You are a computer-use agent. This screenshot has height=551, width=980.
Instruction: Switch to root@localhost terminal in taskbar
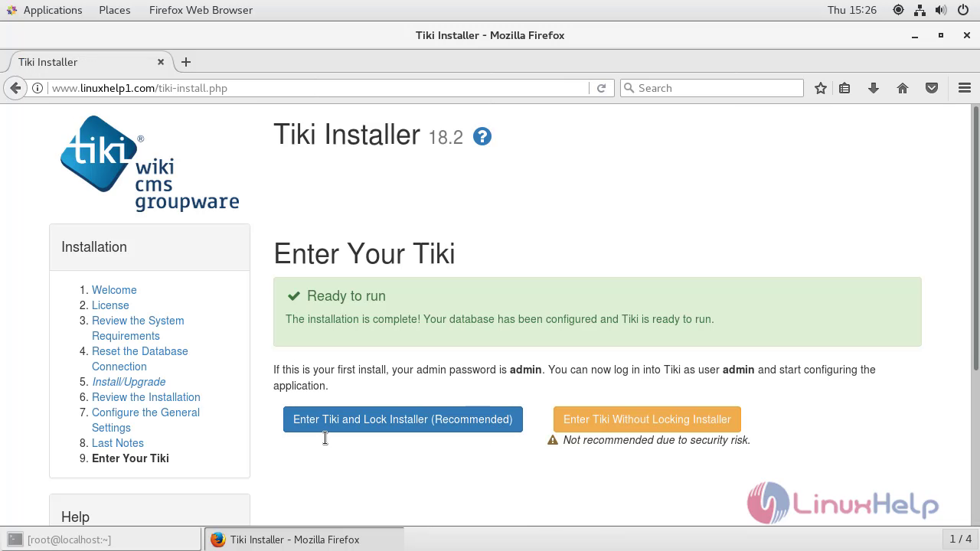click(x=101, y=540)
